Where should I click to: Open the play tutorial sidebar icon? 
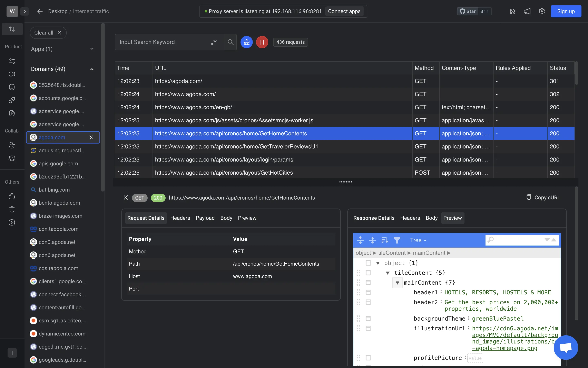(x=12, y=222)
